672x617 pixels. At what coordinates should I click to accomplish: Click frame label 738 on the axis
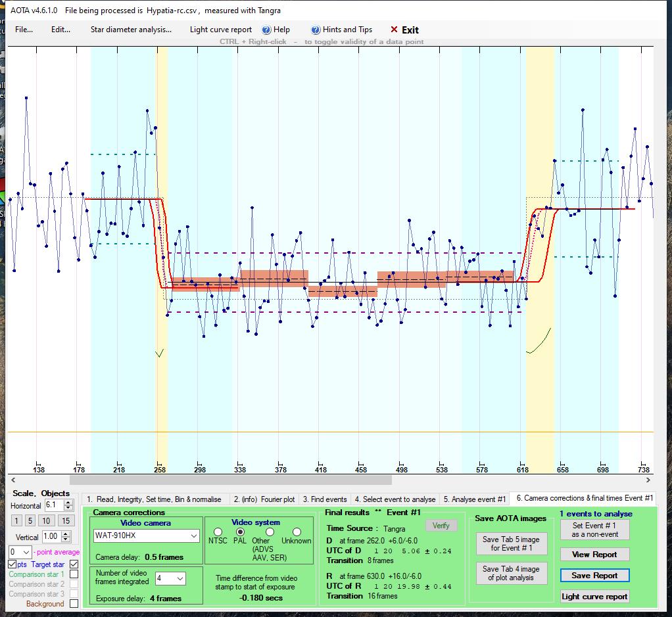(644, 470)
